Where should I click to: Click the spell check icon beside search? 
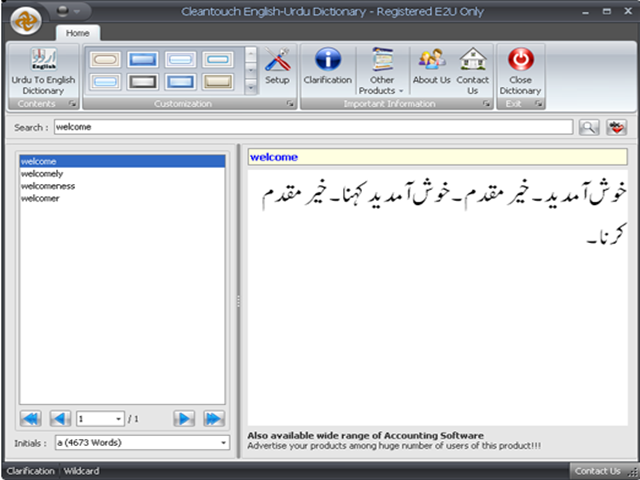(x=616, y=127)
